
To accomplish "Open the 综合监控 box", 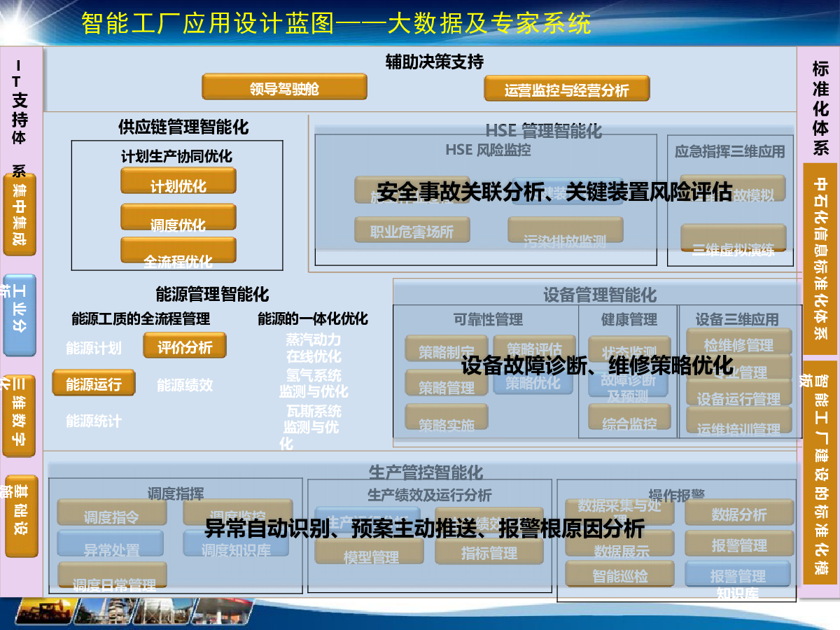I will point(629,417).
